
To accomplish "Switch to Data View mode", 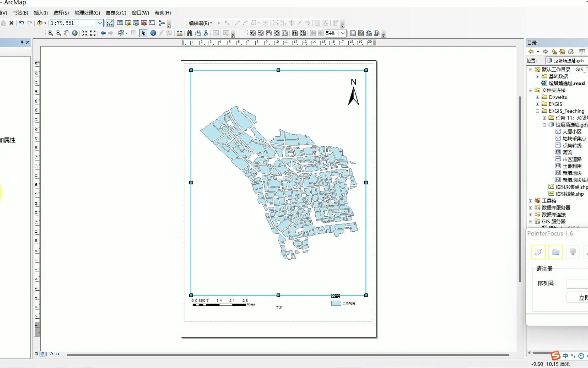I will tap(36, 354).
